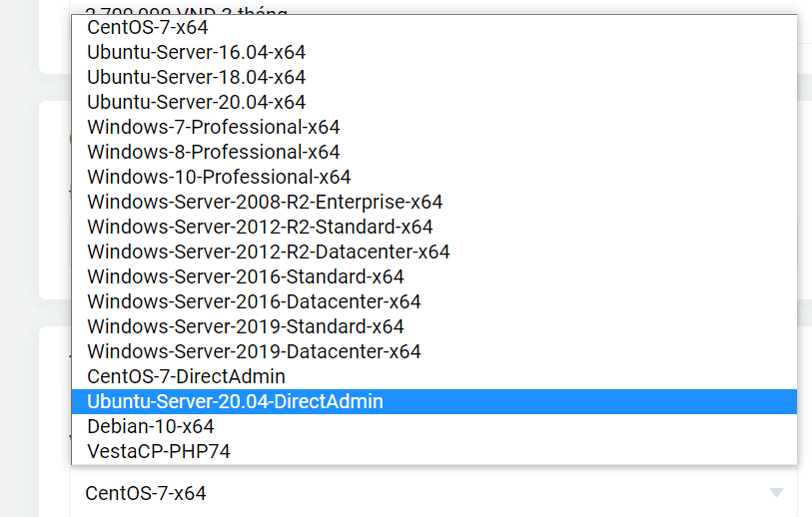Select Windows-Server-2012-R2-Standard-x64 option

click(260, 227)
